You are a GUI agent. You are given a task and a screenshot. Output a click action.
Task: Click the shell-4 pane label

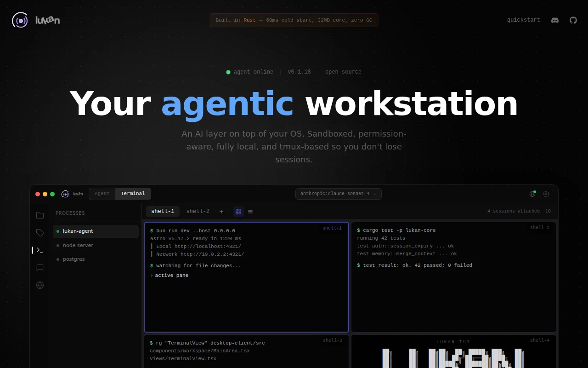coord(540,340)
